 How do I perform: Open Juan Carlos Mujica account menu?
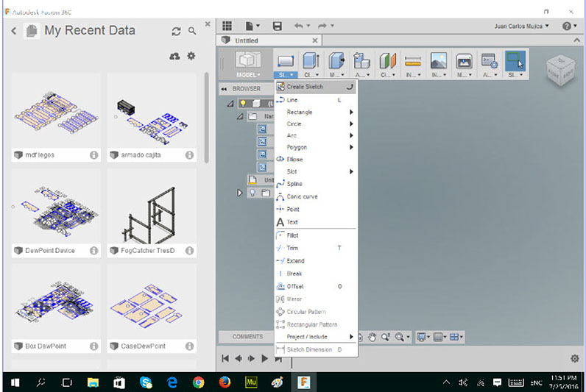[x=522, y=26]
